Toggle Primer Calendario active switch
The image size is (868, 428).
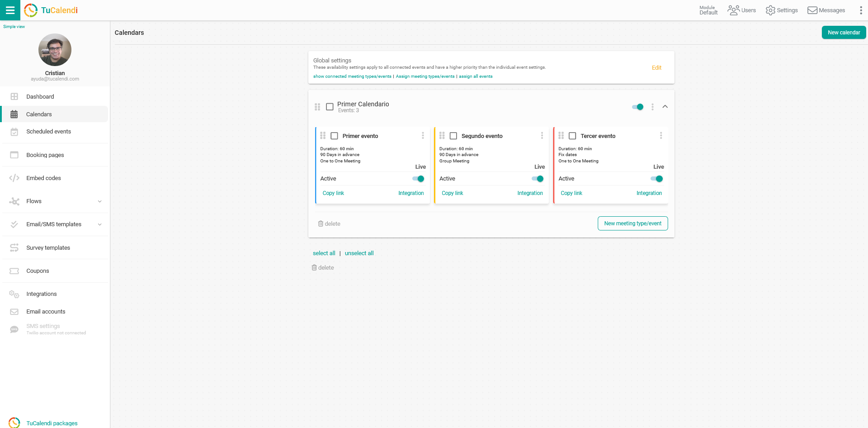point(638,107)
